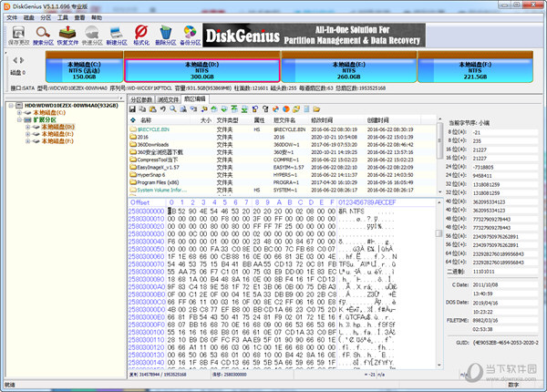Image resolution: width=547 pixels, height=392 pixels.
Task: Select 本地磁盘(F:) in the disk tree
Action: 57,141
